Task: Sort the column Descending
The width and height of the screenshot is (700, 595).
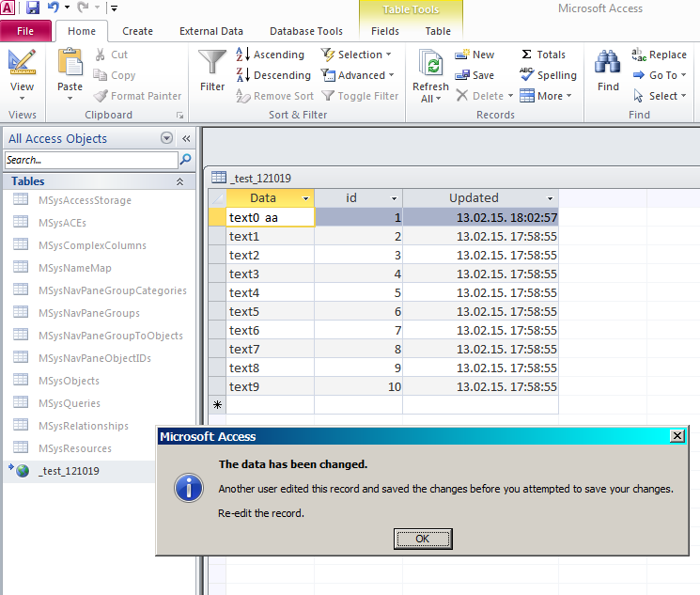Action: pyautogui.click(x=273, y=75)
